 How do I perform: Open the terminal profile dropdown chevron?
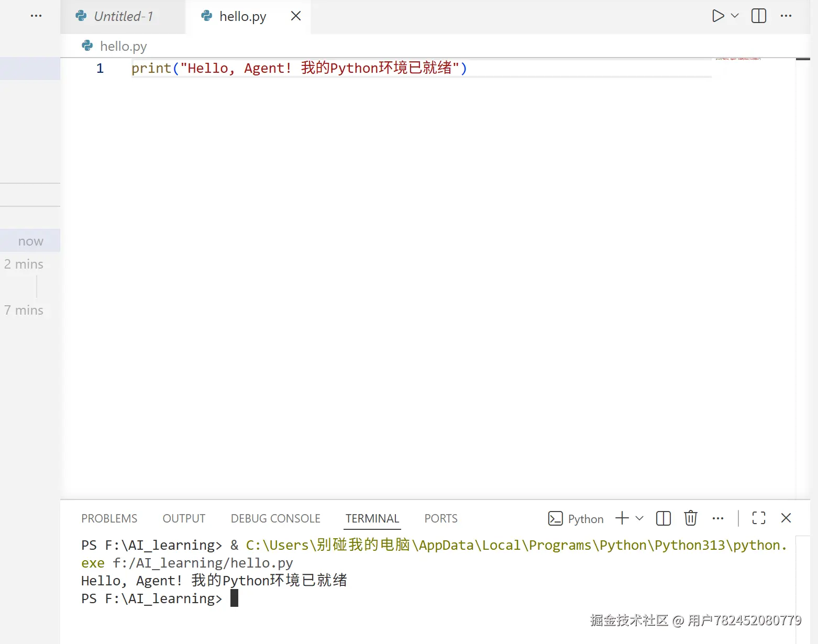pos(638,518)
